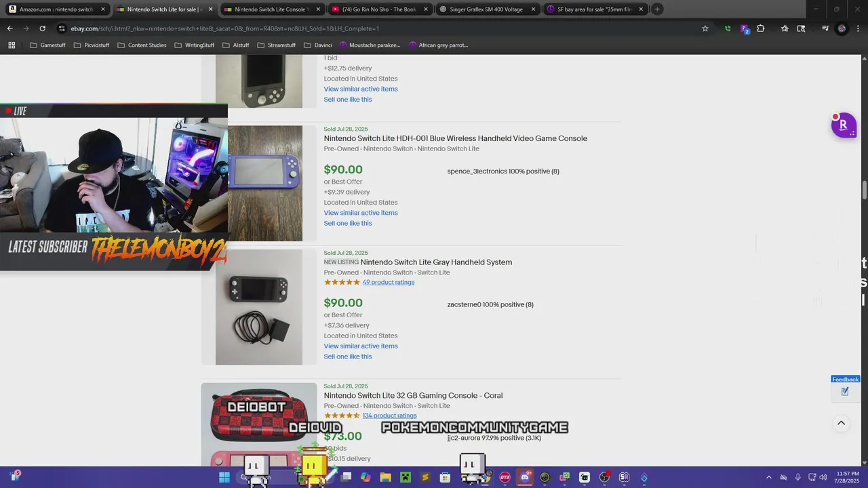Viewport: 868px width, 488px height.
Task: Open site information icon in address bar
Action: [62, 28]
